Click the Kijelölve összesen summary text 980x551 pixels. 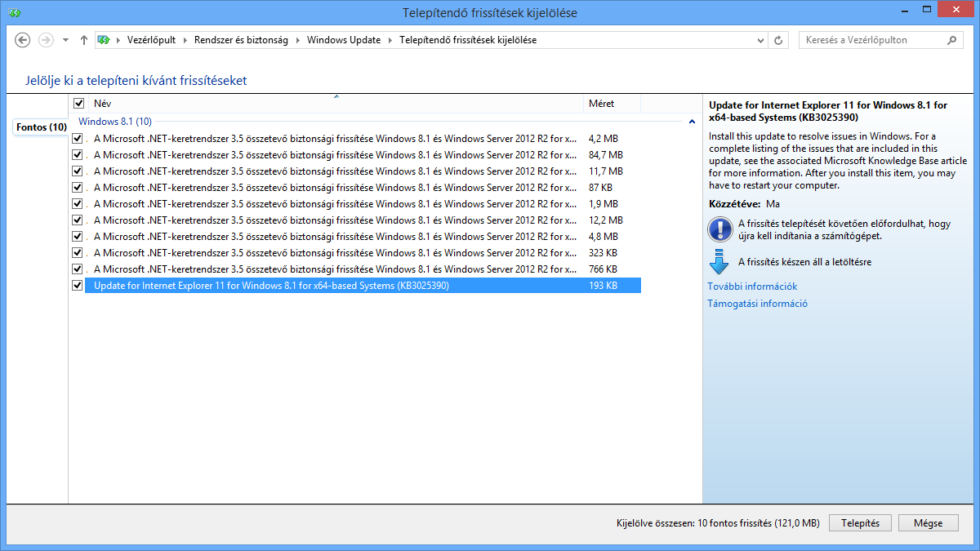[718, 523]
